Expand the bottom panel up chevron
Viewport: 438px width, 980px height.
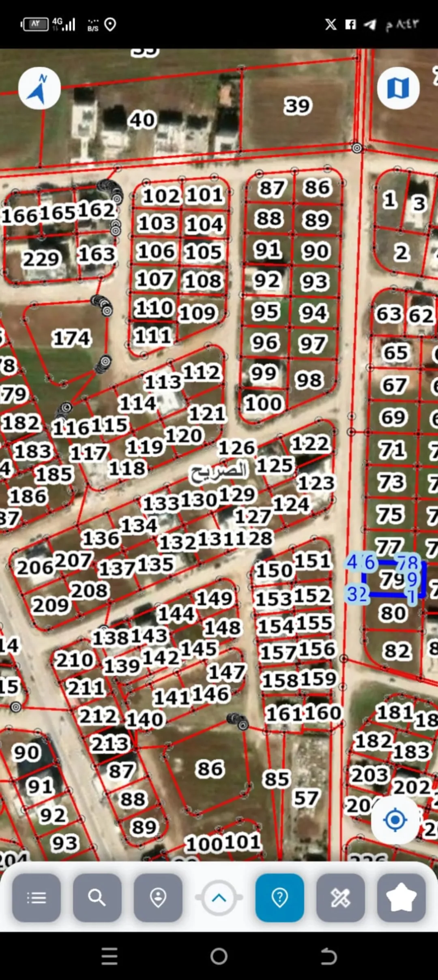pyautogui.click(x=219, y=898)
